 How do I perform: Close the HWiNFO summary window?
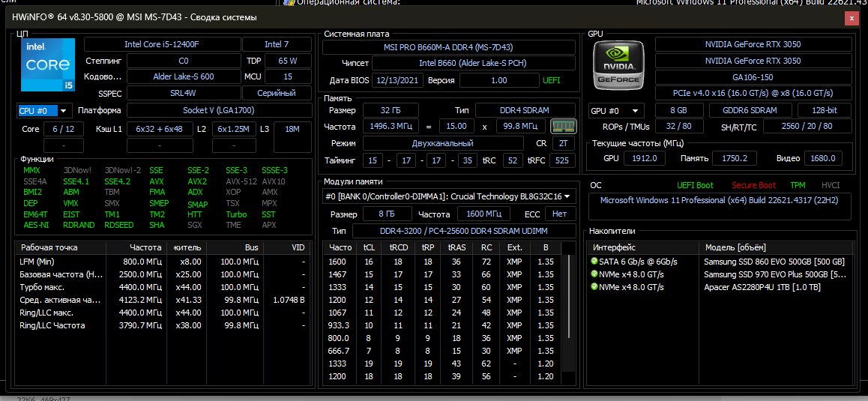[x=852, y=18]
